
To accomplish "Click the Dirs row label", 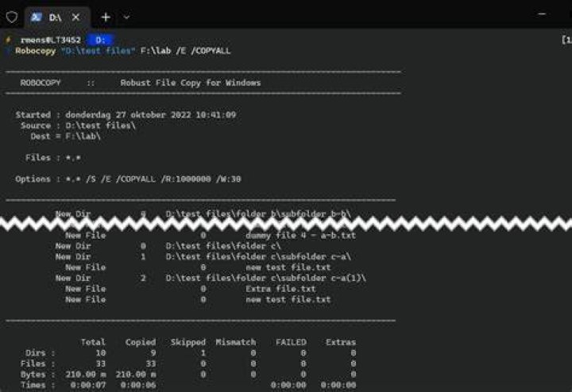I will (41, 352).
